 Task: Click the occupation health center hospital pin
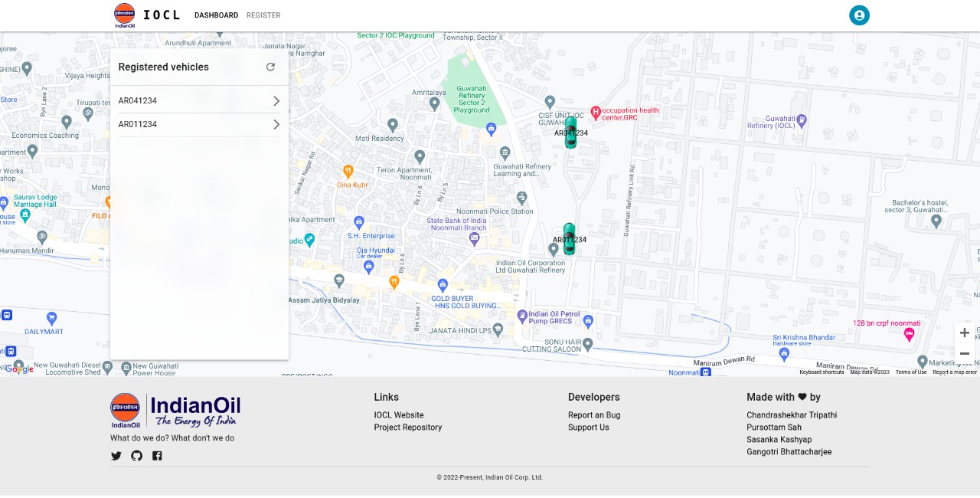[596, 113]
